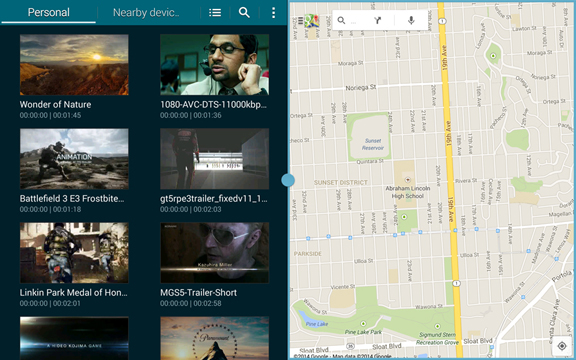Tap the park marker near Lawton St
The image size is (576, 360).
point(493,56)
